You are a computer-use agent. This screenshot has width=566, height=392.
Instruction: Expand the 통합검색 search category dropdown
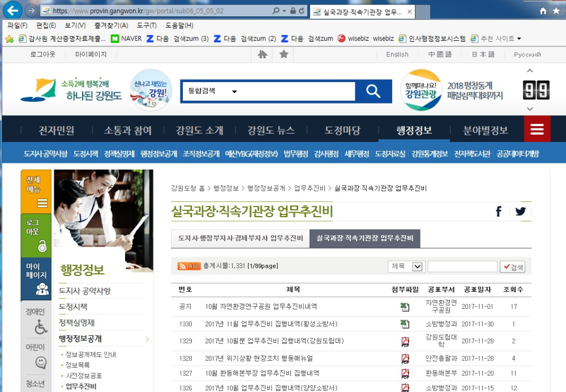pos(220,90)
